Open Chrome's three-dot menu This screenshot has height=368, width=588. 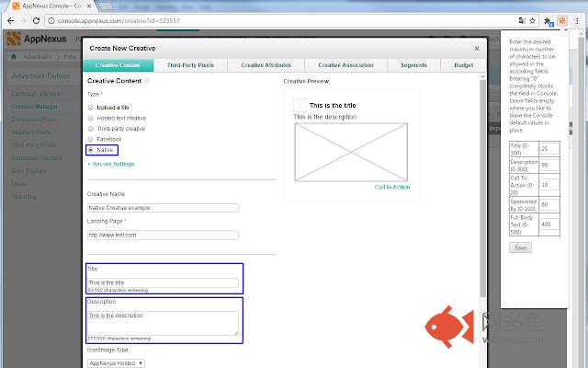[578, 20]
